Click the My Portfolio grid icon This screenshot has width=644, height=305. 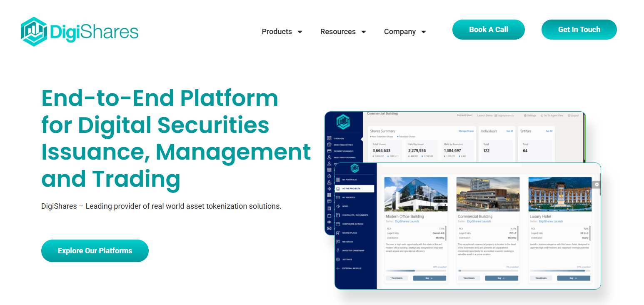point(338,180)
